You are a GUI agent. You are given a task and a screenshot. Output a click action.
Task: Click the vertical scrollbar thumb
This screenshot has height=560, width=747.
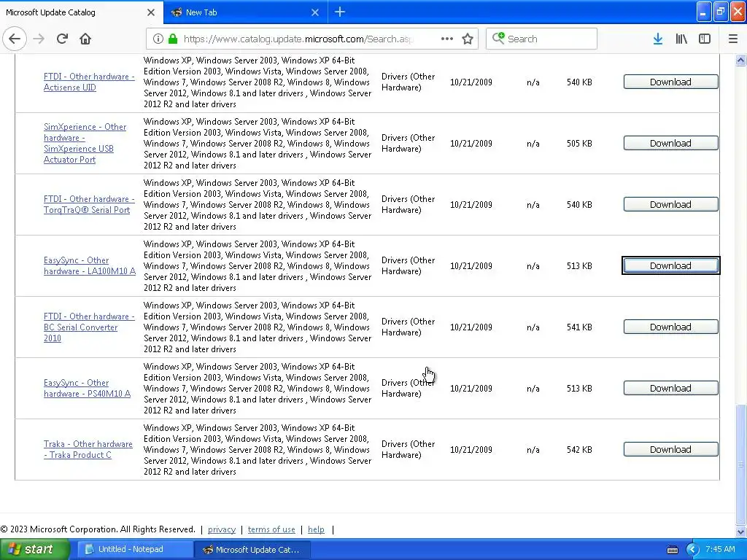740,464
